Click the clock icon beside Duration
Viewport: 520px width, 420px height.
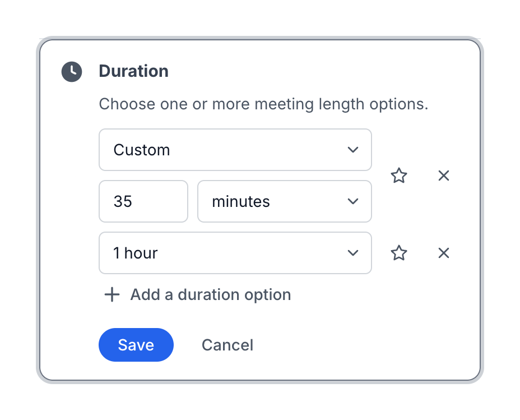tap(71, 71)
